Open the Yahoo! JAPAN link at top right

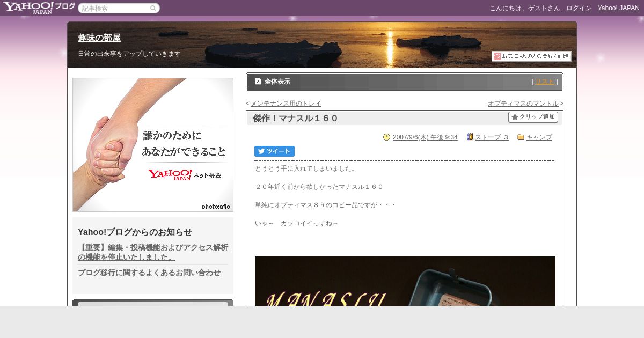618,8
